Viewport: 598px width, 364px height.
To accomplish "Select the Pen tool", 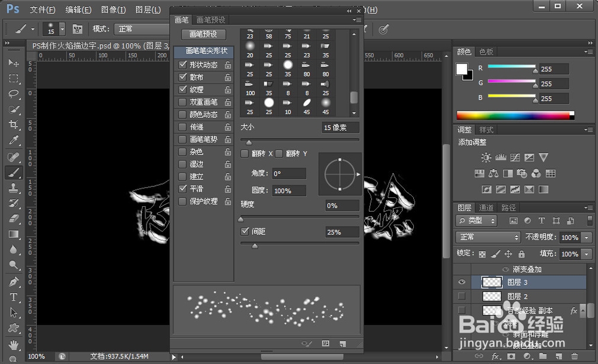I will [x=14, y=282].
